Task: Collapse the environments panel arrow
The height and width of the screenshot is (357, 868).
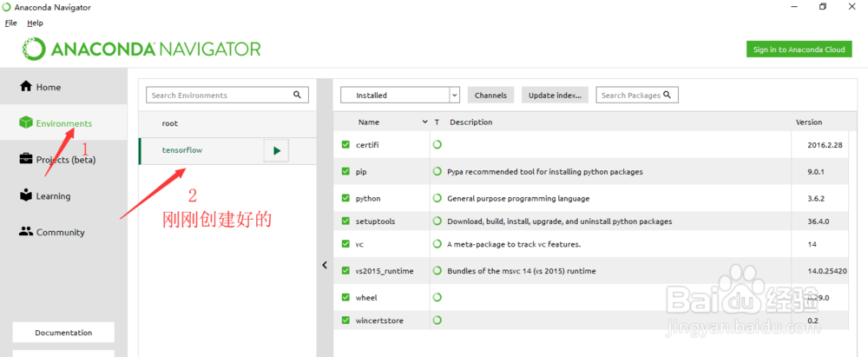Action: pos(325,265)
